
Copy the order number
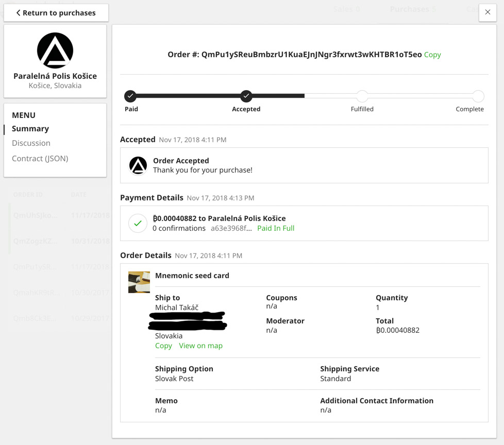432,55
